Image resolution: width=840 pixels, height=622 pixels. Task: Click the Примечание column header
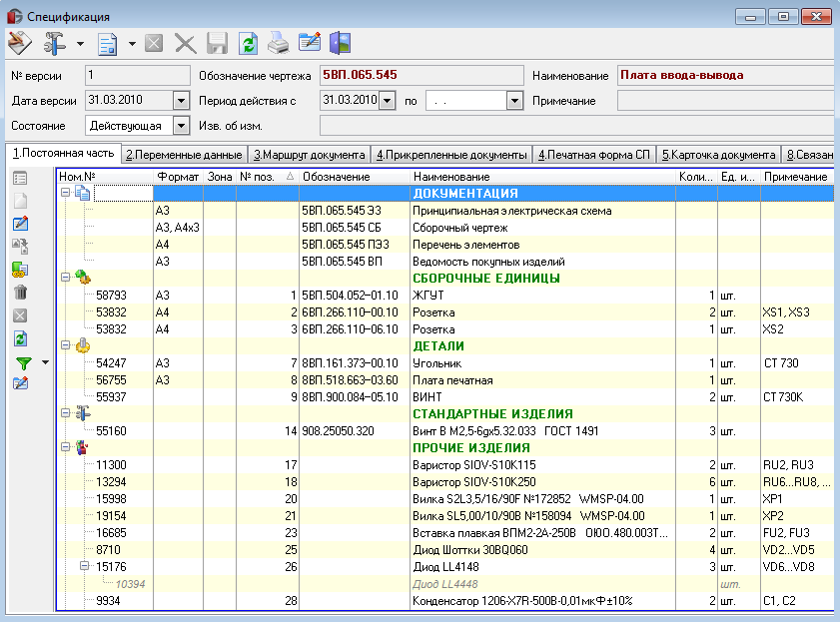tap(797, 177)
